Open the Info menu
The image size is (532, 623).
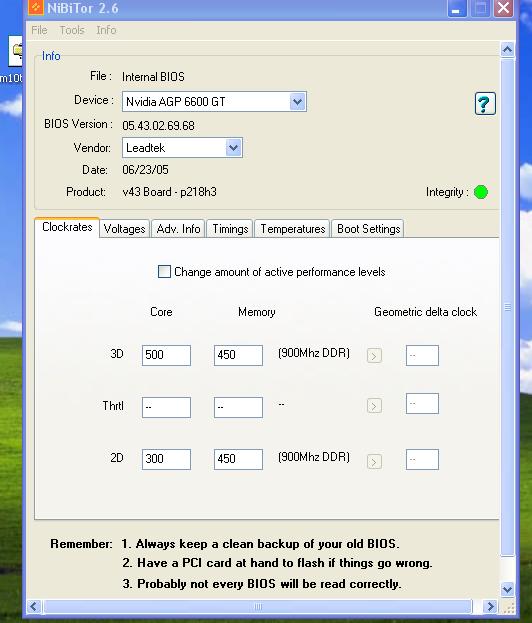(106, 30)
